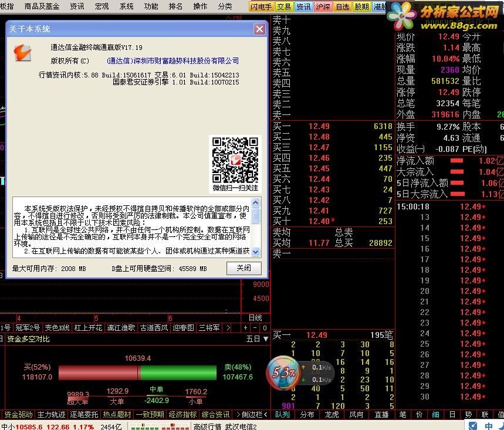504x430 pixels.
Task: Switch to the 日 tab in the right panel
Action: [452, 415]
